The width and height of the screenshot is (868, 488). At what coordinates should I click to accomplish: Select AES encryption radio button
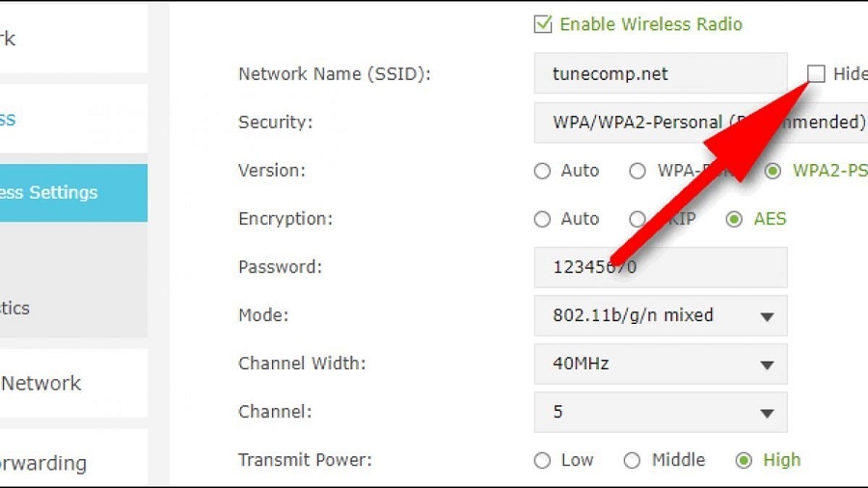click(735, 219)
